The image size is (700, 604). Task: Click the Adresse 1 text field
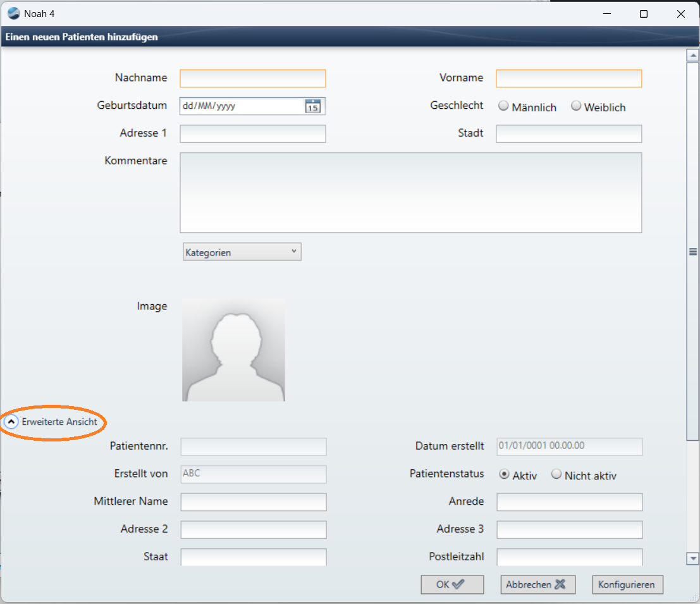tap(253, 134)
